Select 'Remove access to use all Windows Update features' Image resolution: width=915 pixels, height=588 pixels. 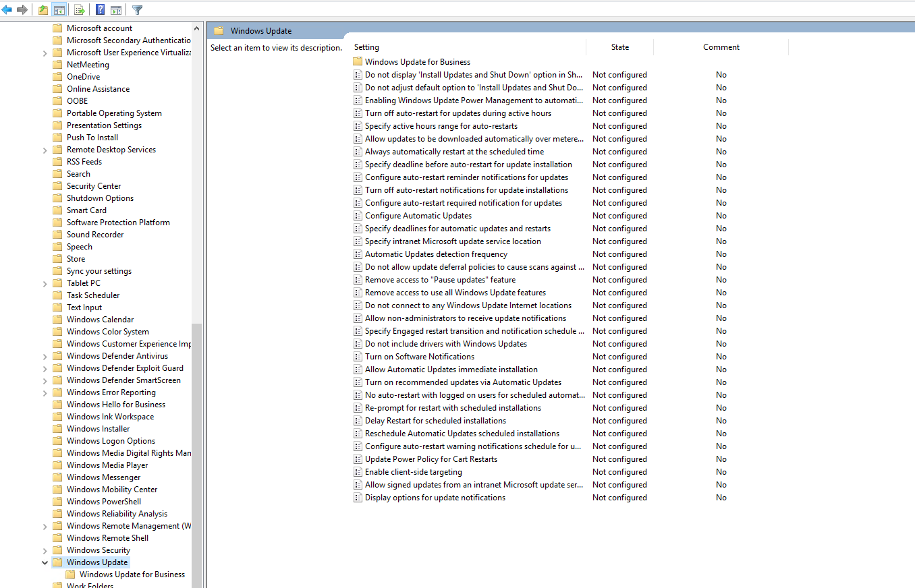455,293
